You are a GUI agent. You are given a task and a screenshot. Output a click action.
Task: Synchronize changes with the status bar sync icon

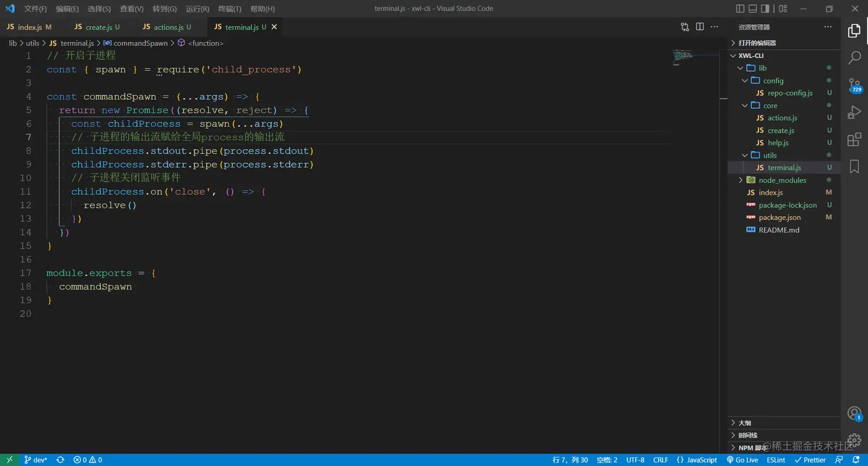[60, 460]
